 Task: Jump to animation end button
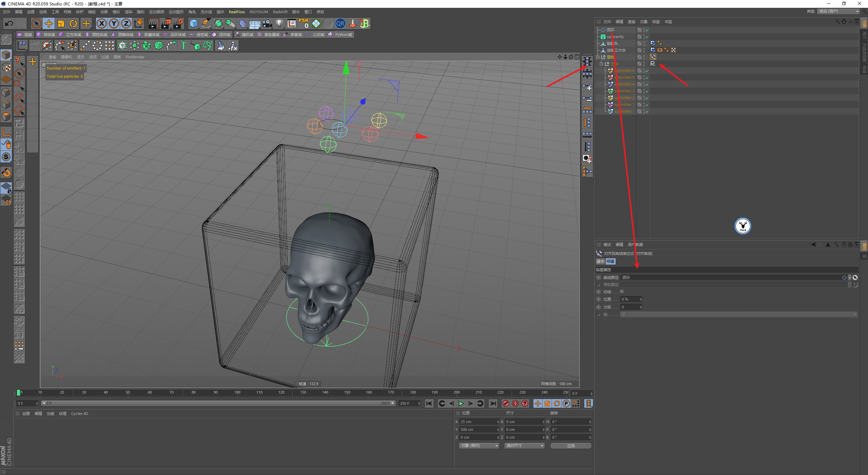tap(493, 403)
